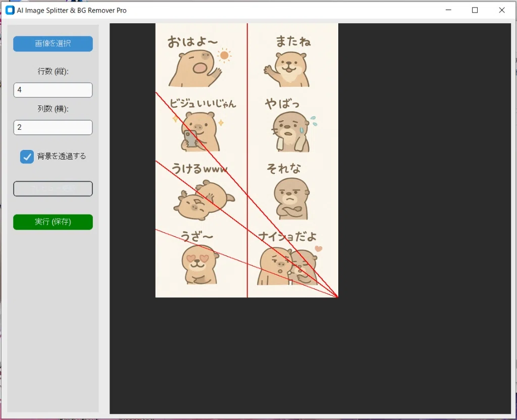
Task: Click the それな sticker in preview
Action: 289,191
